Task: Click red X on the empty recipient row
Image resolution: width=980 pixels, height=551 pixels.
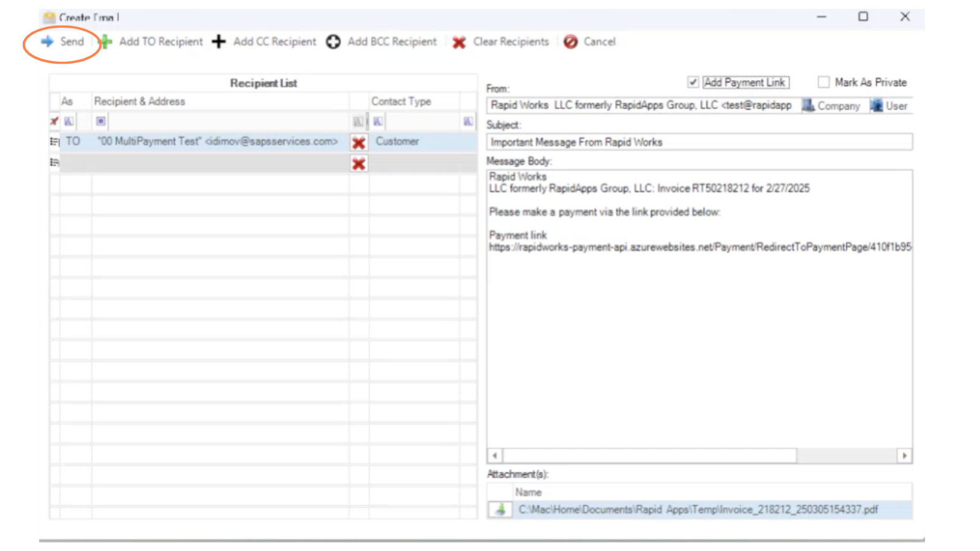Action: click(359, 163)
